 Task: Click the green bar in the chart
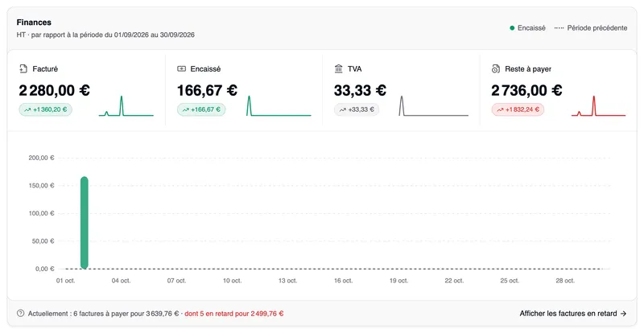coord(85,223)
